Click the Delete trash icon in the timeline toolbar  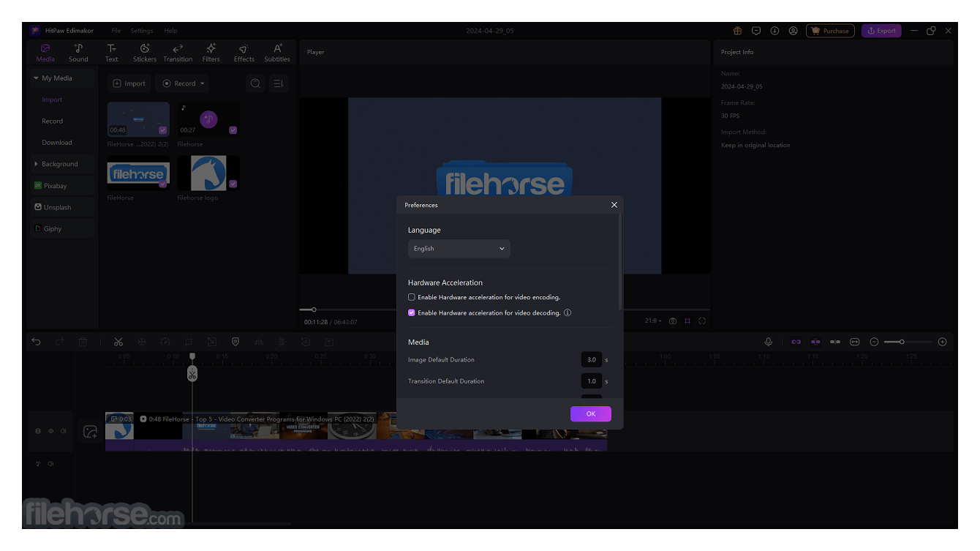click(83, 342)
